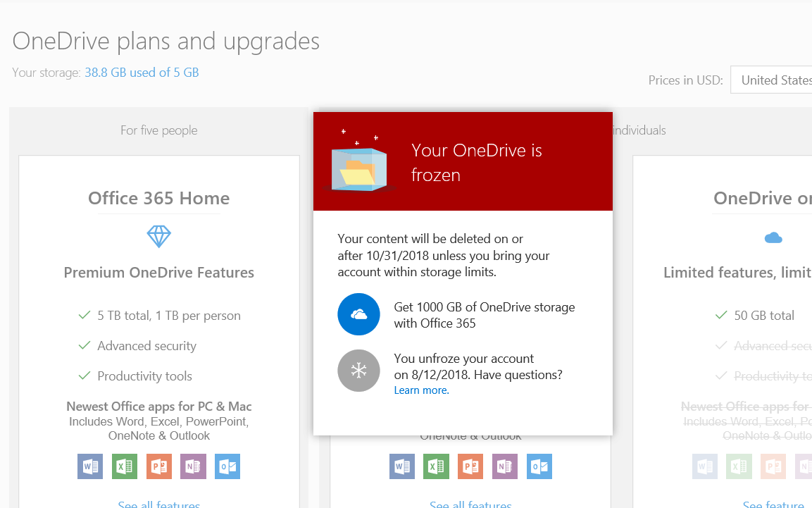
Task: Click the OneDrive plans and upgrades title
Action: pos(165,42)
